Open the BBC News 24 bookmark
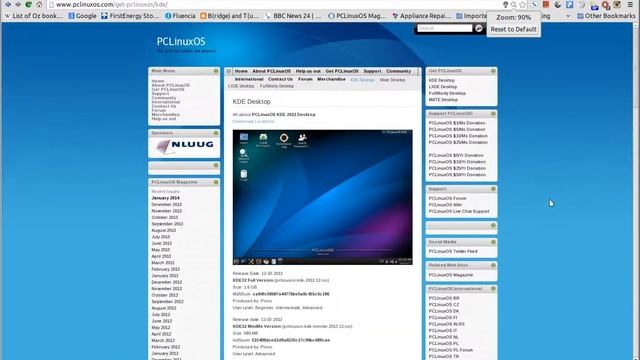 (293, 16)
